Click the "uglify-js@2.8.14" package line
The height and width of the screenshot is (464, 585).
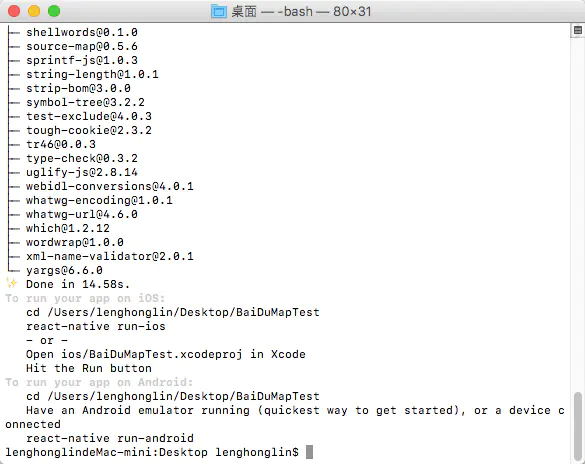(82, 172)
